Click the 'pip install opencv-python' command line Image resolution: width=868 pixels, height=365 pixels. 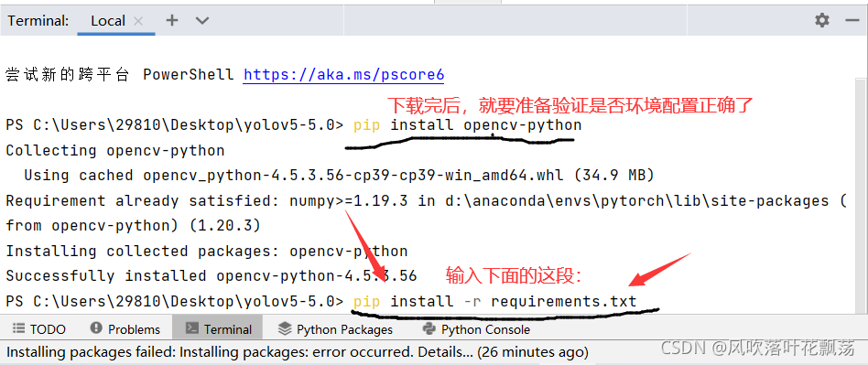(x=467, y=125)
